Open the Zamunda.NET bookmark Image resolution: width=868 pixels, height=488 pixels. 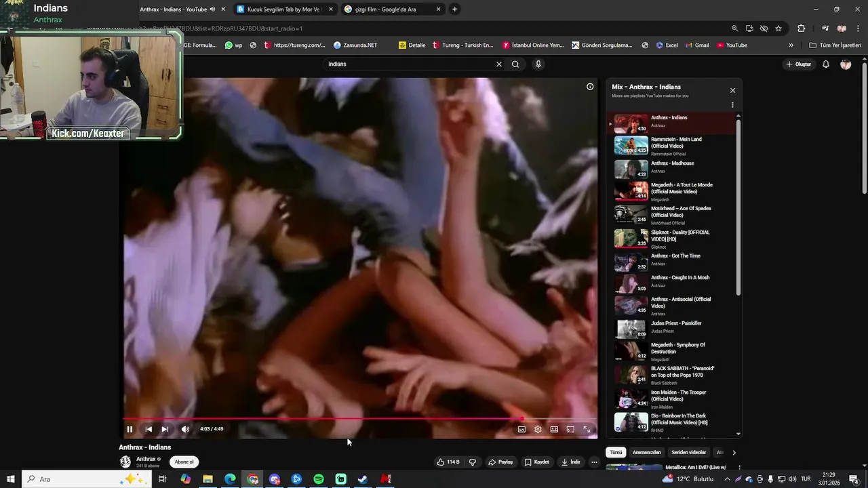355,45
